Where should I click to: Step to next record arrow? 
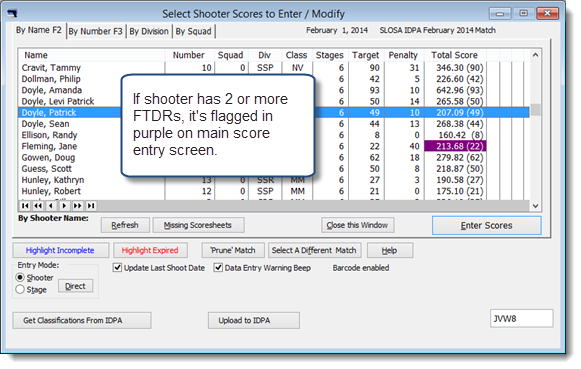pyautogui.click(x=64, y=206)
